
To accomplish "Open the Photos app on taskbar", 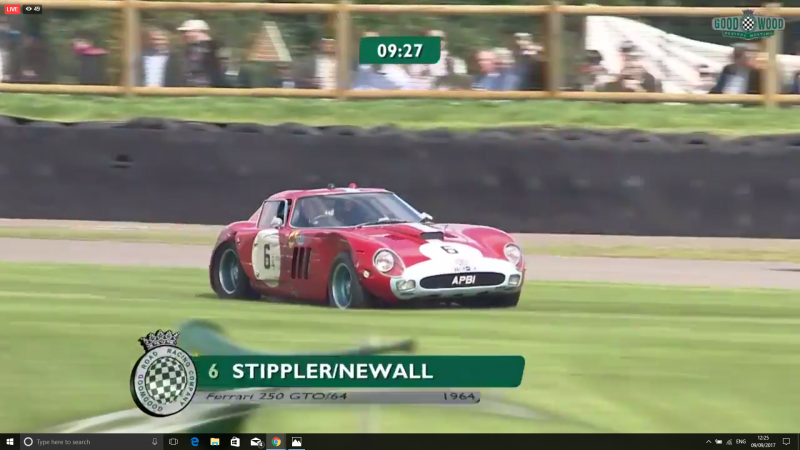I will point(296,441).
